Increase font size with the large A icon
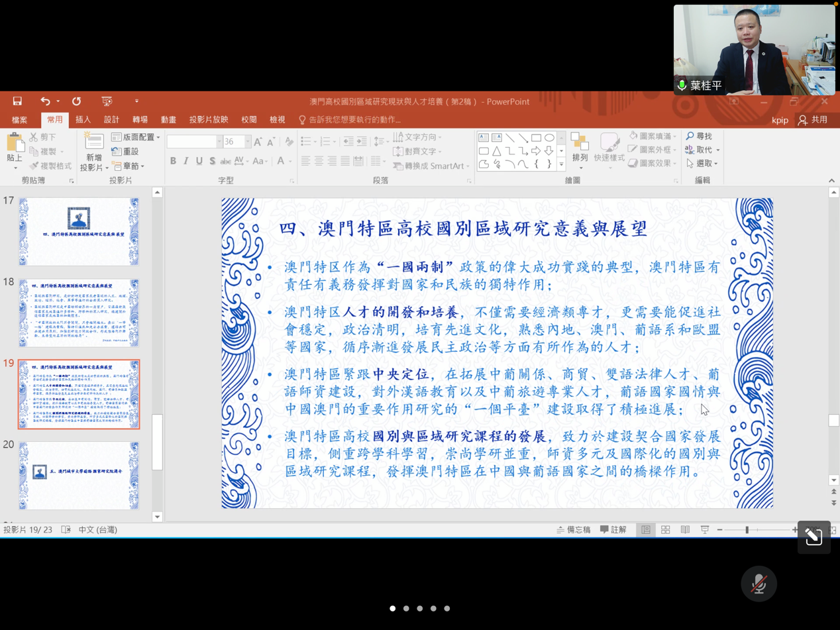Screen dimensions: 840x630 click(x=258, y=142)
